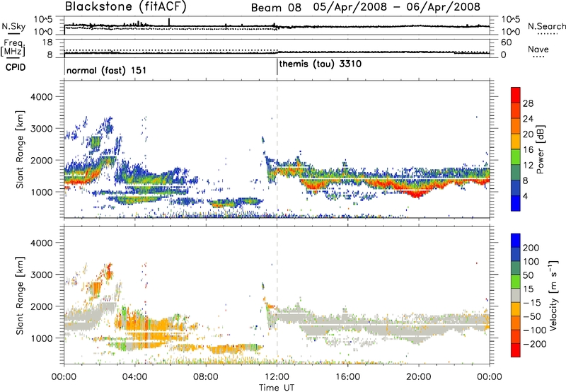Viewport: 566px width, 392px height.
Task: Click the 'CPID' row label
Action: coord(16,67)
